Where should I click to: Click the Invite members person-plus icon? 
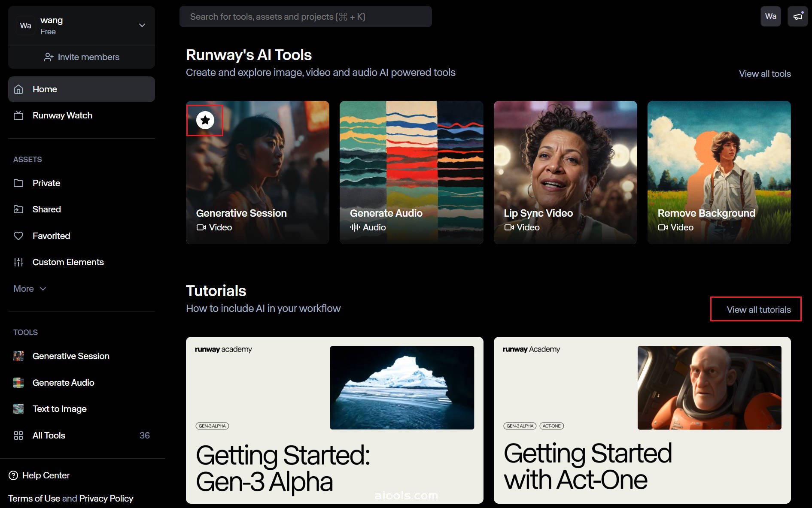(x=49, y=57)
